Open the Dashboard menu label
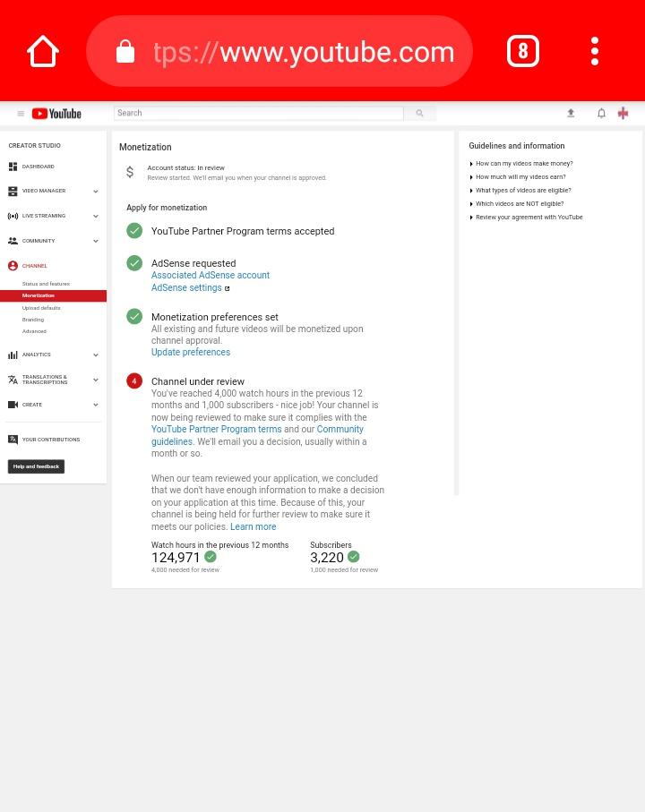The height and width of the screenshot is (812, 645). [x=38, y=167]
